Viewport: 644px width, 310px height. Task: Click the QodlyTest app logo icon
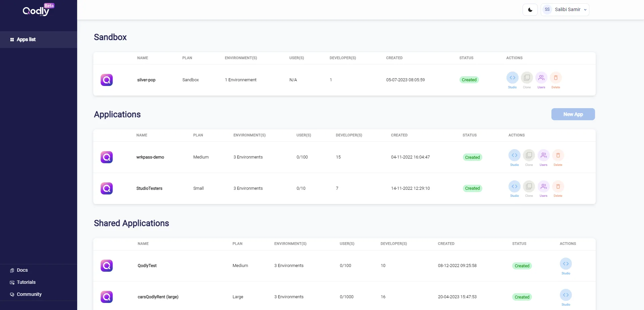(x=107, y=266)
